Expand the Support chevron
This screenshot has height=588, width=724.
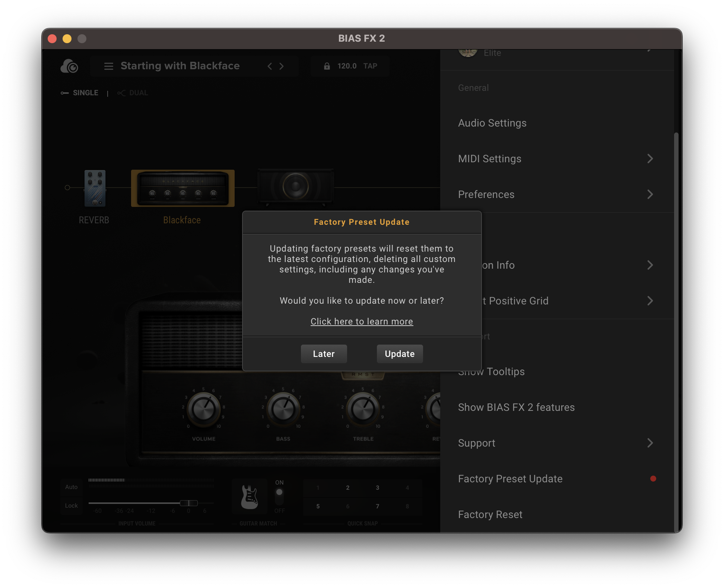coord(650,443)
